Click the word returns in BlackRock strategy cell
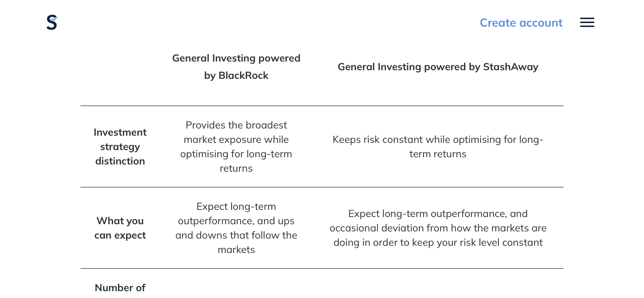 tap(236, 168)
